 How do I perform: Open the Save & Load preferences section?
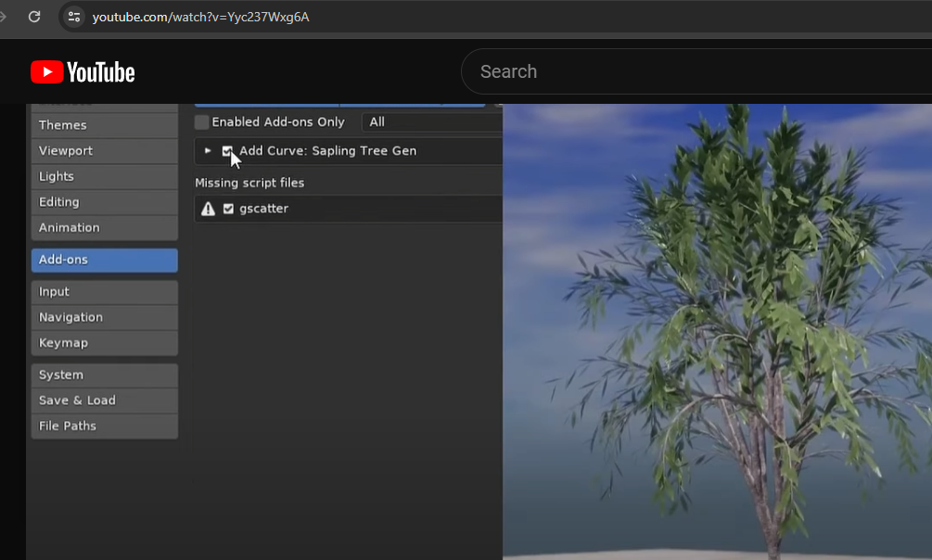105,401
